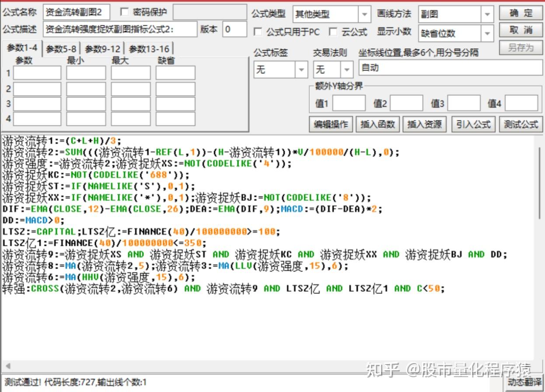Click the 确定 button
Viewport: 545px width, 392px height.
coord(521,13)
